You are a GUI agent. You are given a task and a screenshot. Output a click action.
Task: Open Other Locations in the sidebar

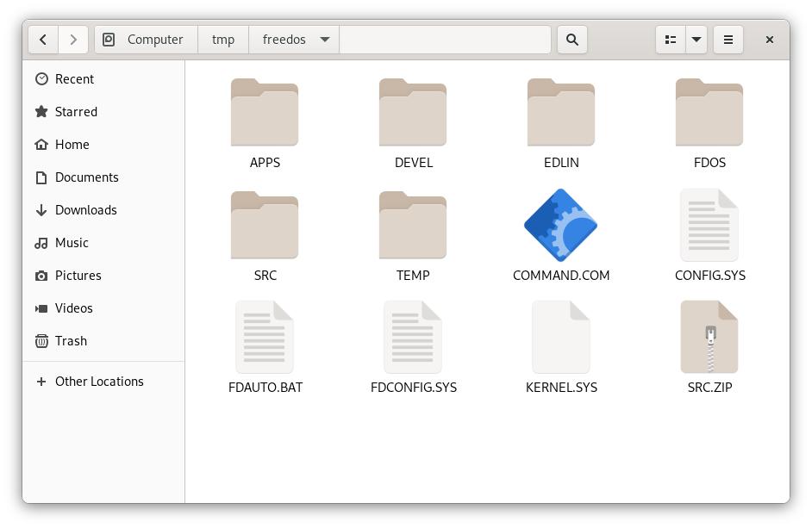coord(103,382)
